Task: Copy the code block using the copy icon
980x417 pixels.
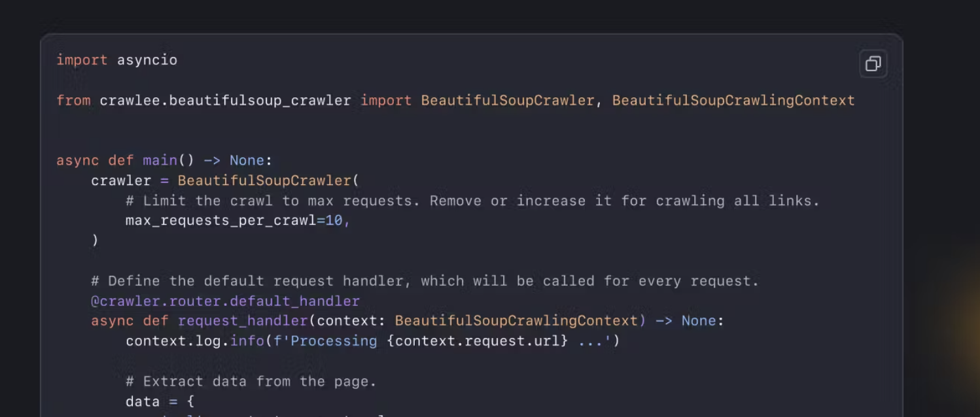Action: [x=873, y=63]
